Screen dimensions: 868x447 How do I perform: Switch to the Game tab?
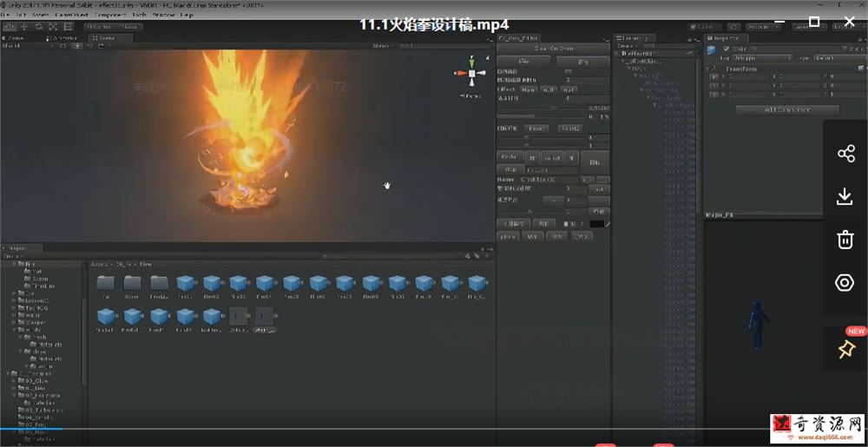[x=15, y=38]
